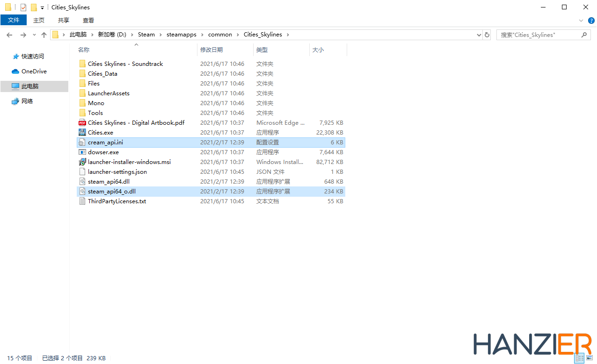This screenshot has width=597, height=364.
Task: Click the Cities Skylines - Soundtrack folder icon
Action: coord(82,64)
